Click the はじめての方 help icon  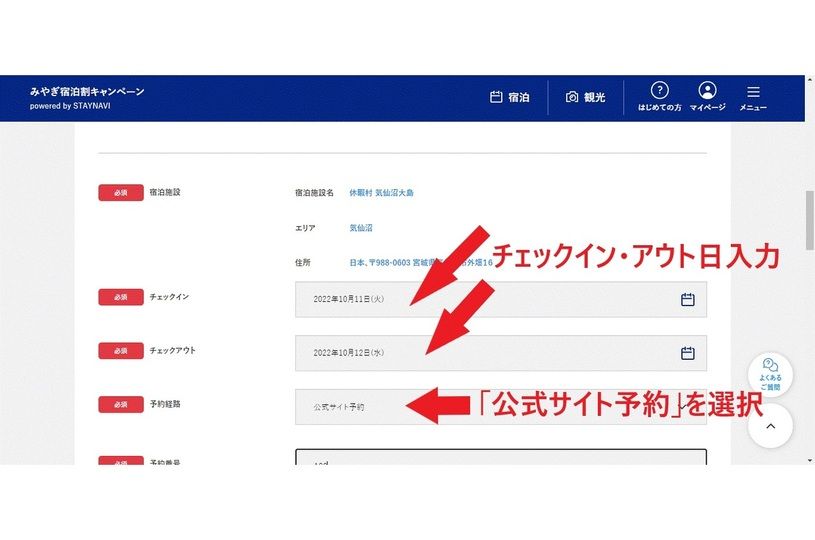660,96
